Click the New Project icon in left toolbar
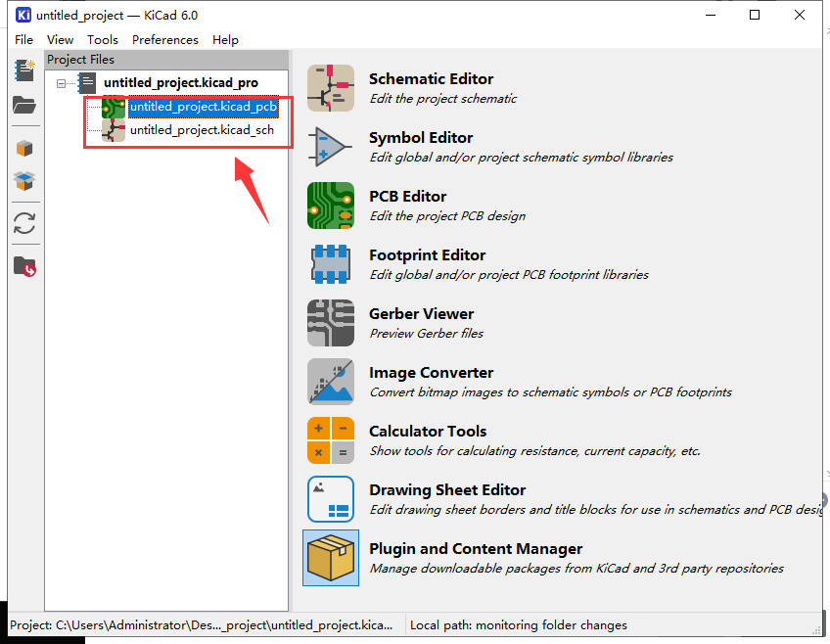830x644 pixels. 24,70
